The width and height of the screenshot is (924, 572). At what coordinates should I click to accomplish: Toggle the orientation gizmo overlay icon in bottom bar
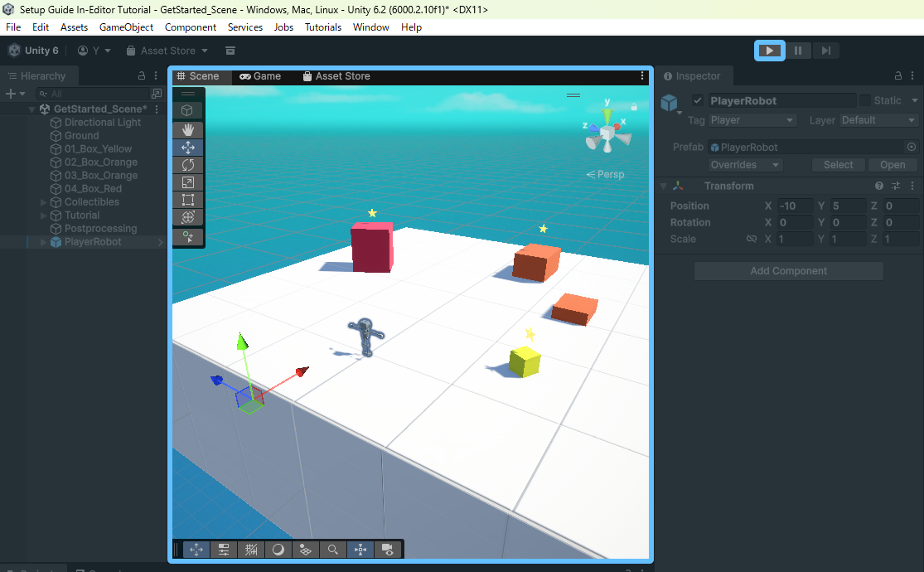[360, 550]
